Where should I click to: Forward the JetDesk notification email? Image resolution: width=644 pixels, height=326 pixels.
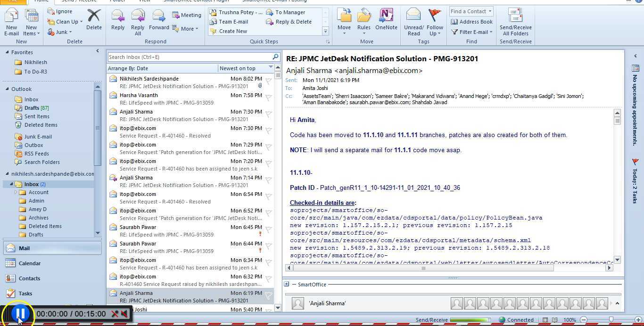click(159, 21)
